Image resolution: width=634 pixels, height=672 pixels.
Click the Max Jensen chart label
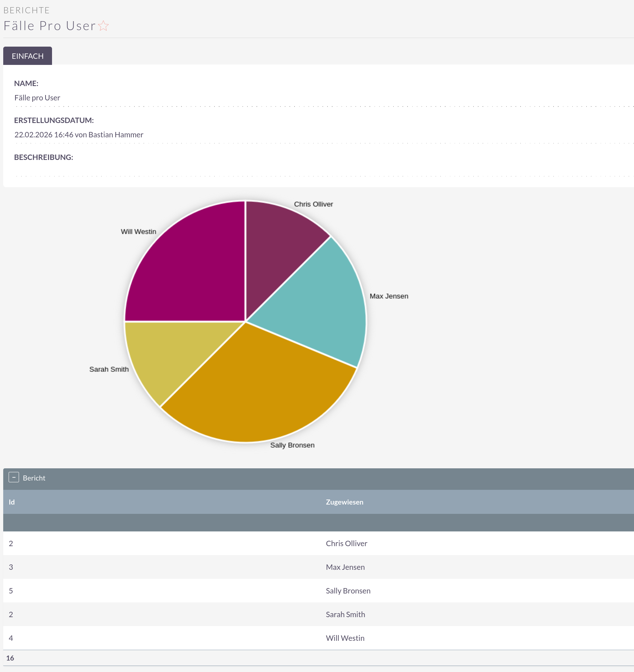(x=389, y=296)
